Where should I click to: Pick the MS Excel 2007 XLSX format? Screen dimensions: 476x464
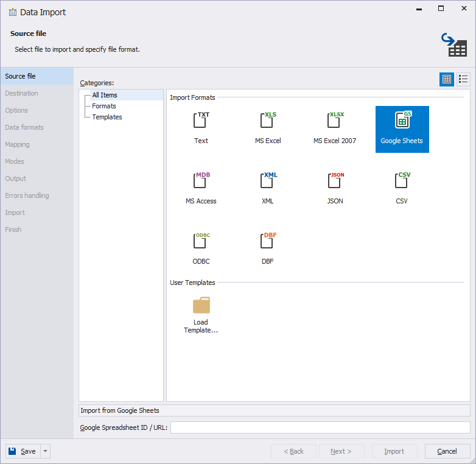tap(335, 129)
